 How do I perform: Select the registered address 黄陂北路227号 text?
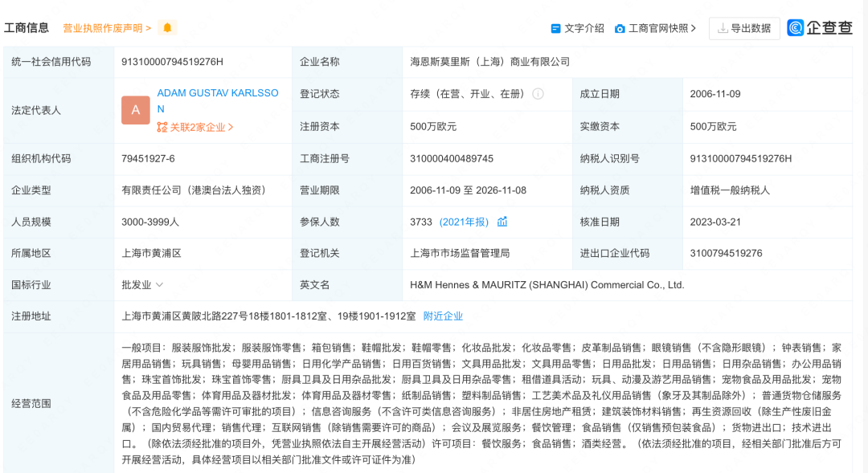[268, 316]
